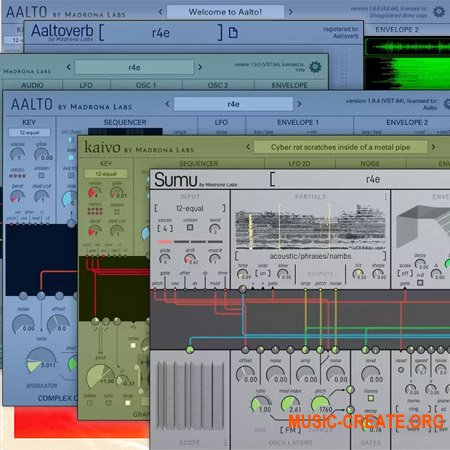The image size is (450, 450).
Task: Click next preset arrow in top Aalto window
Action: click(x=291, y=12)
